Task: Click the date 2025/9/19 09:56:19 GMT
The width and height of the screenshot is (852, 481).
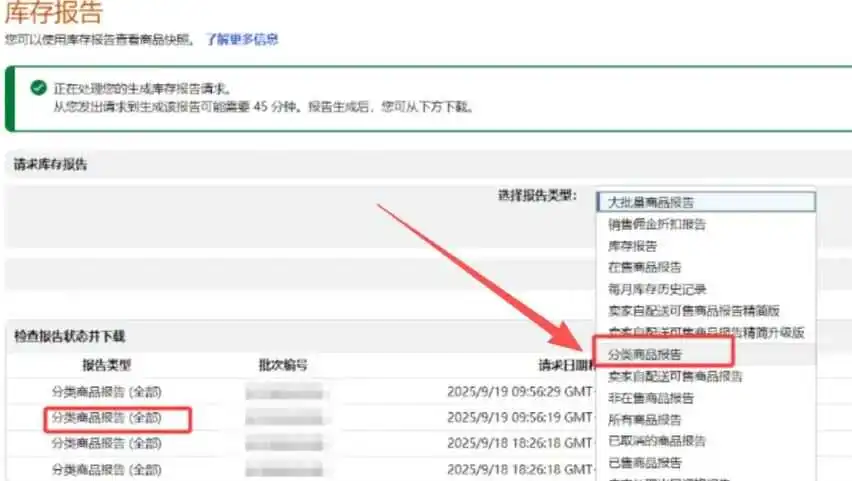Action: [x=520, y=417]
